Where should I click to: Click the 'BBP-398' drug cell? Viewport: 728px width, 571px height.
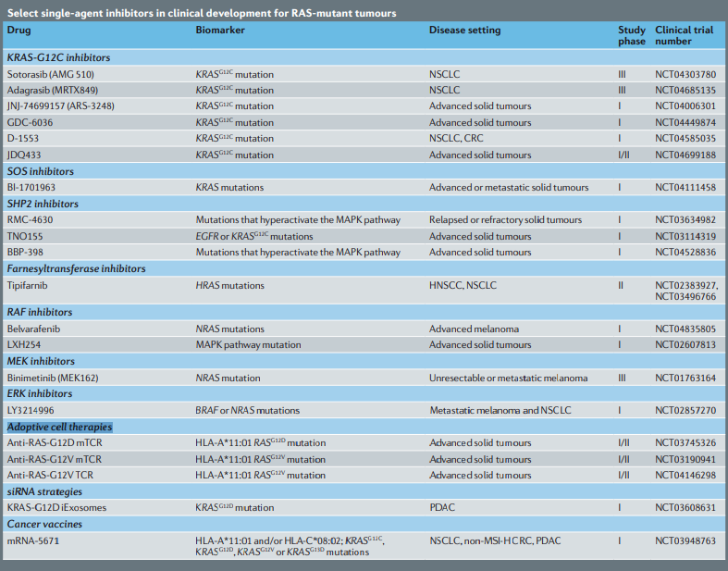(x=25, y=253)
